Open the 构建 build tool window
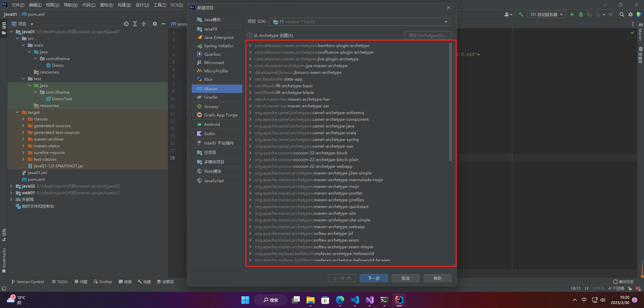The width and height of the screenshot is (644, 308). pos(144,282)
